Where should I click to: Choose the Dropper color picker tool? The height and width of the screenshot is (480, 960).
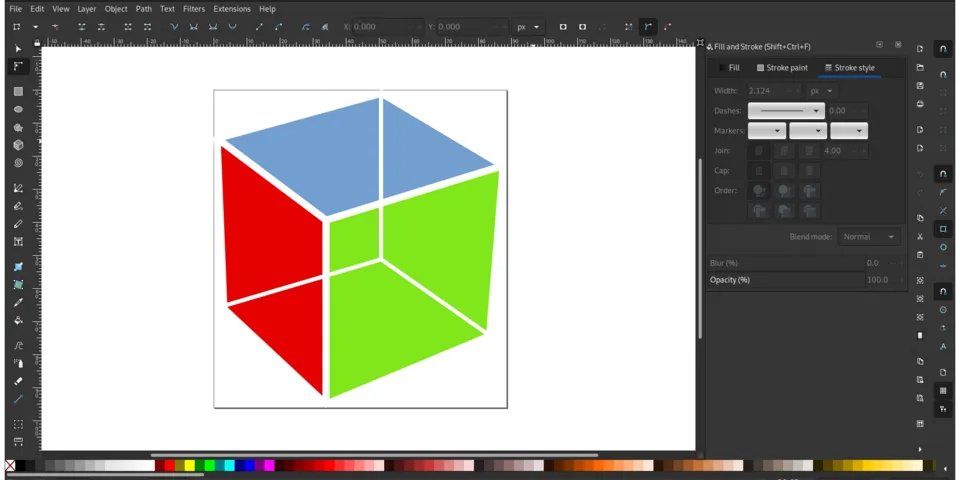tap(18, 302)
